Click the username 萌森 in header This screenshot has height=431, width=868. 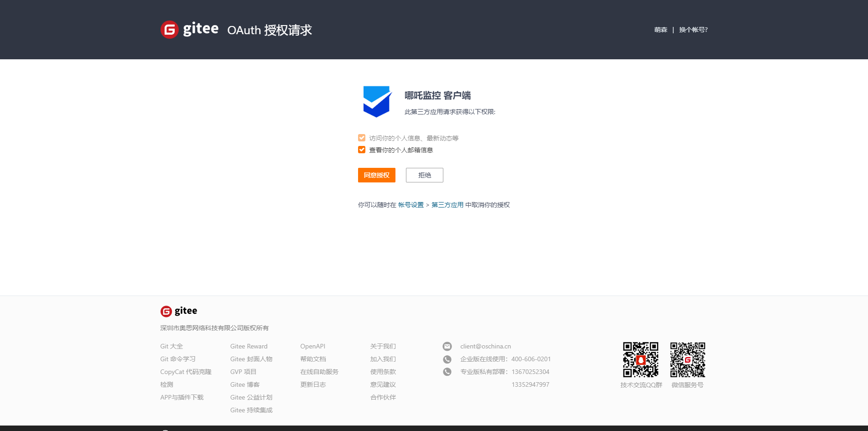tap(660, 30)
